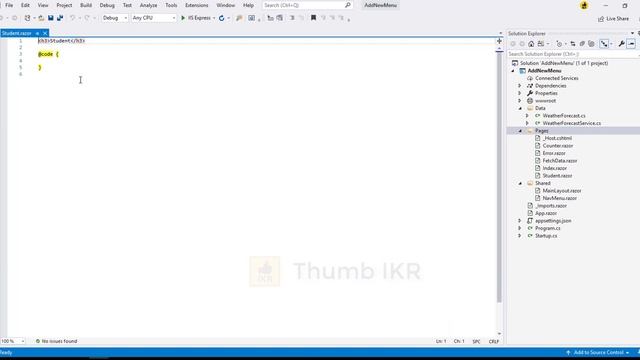Click Add to Source Control button
Screen dimensions: 640x360
click(598, 352)
